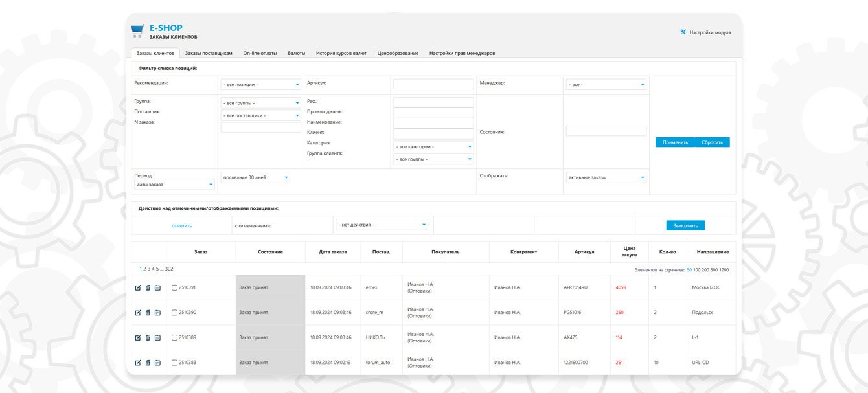The height and width of the screenshot is (393, 868).
Task: Click the module settings wrench icon
Action: (683, 32)
